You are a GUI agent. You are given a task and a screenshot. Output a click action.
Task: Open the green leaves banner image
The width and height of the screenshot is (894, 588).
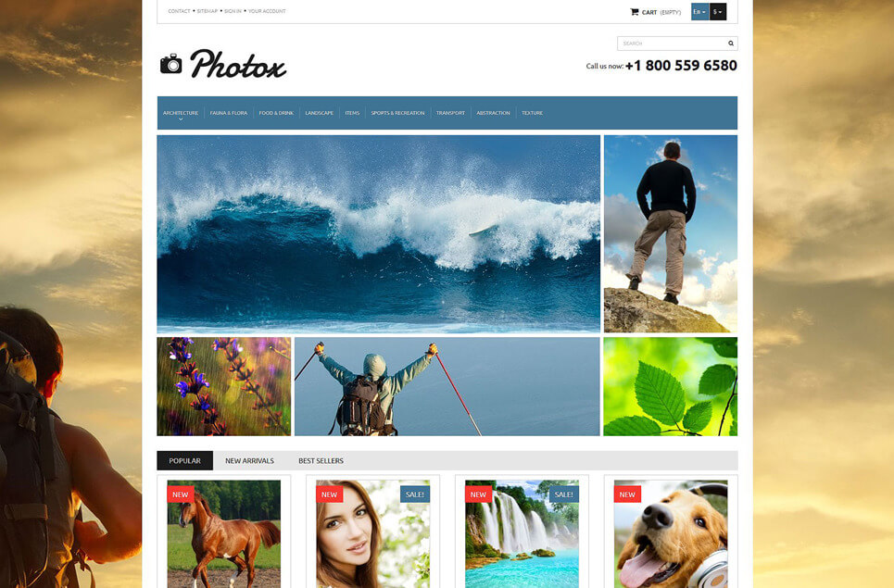coord(671,386)
